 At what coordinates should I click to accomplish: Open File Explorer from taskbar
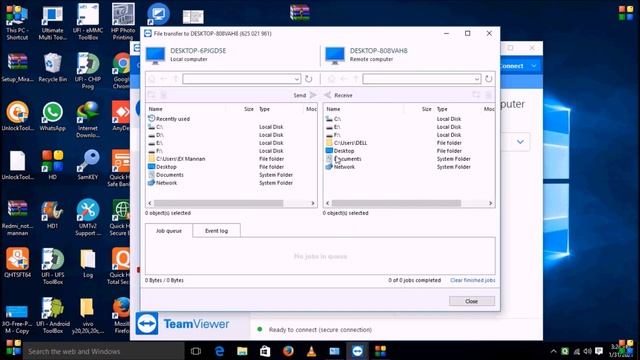point(242,351)
